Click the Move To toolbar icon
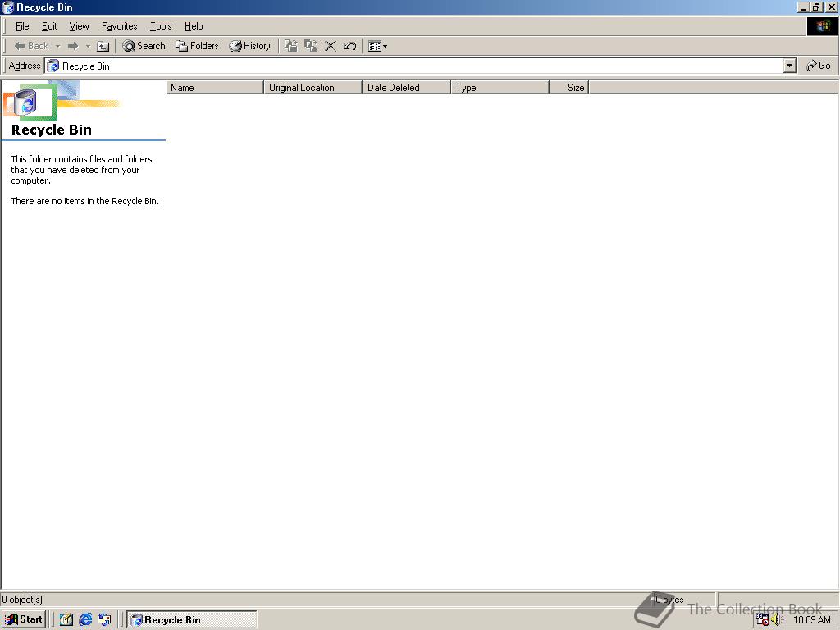 tap(291, 46)
